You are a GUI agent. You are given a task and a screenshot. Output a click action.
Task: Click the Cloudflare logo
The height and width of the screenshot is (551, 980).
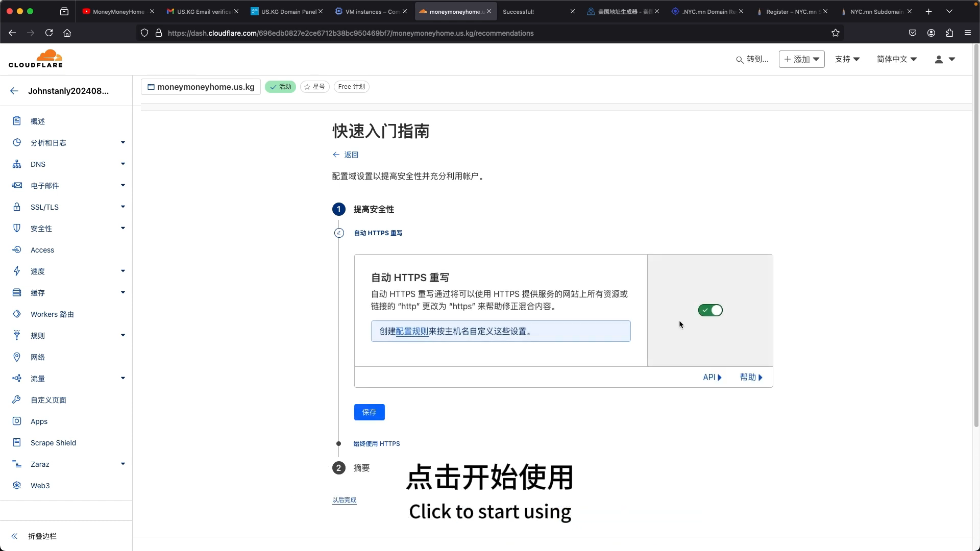pyautogui.click(x=36, y=59)
